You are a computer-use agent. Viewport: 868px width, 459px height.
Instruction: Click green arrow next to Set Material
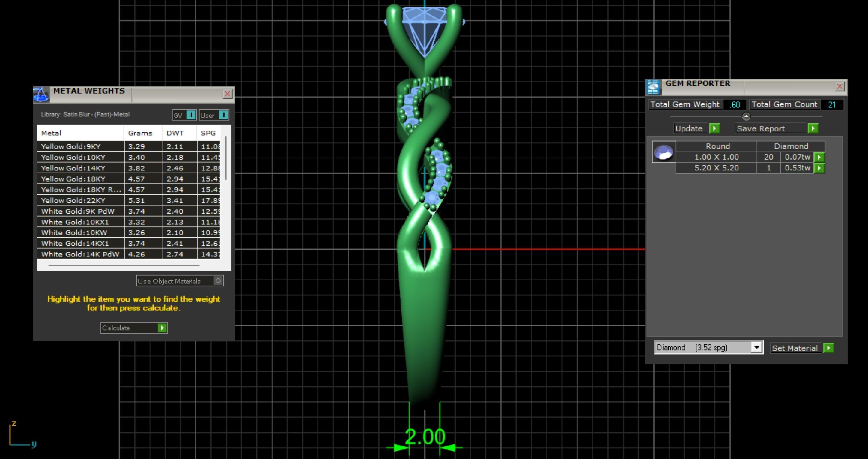[828, 348]
